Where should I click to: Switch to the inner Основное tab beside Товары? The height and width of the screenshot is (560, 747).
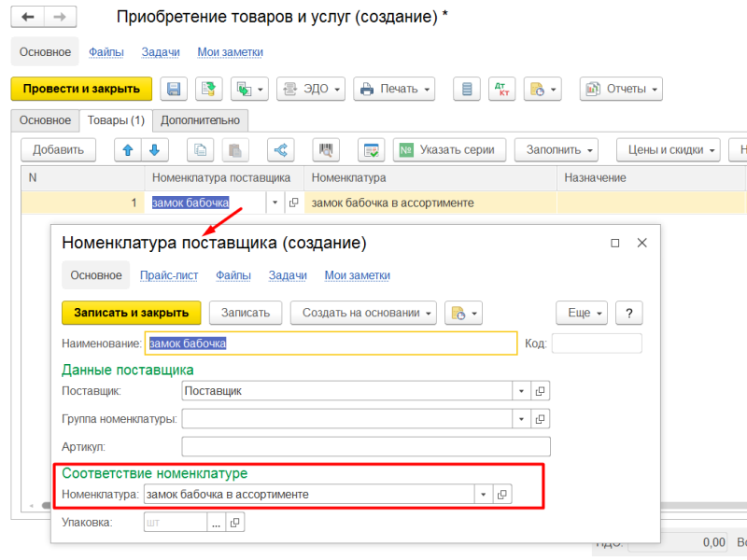(45, 120)
